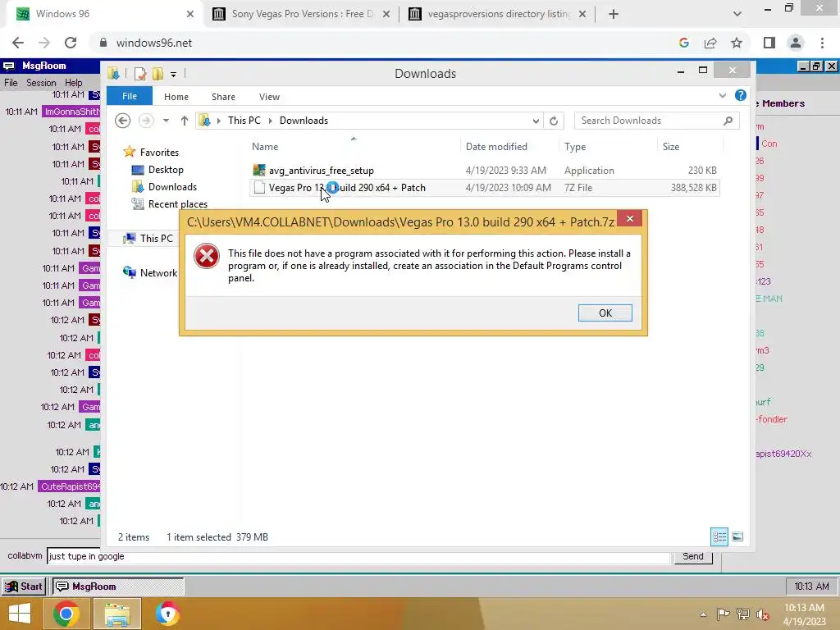
Task: Sort by the Date modified column
Action: (x=496, y=146)
